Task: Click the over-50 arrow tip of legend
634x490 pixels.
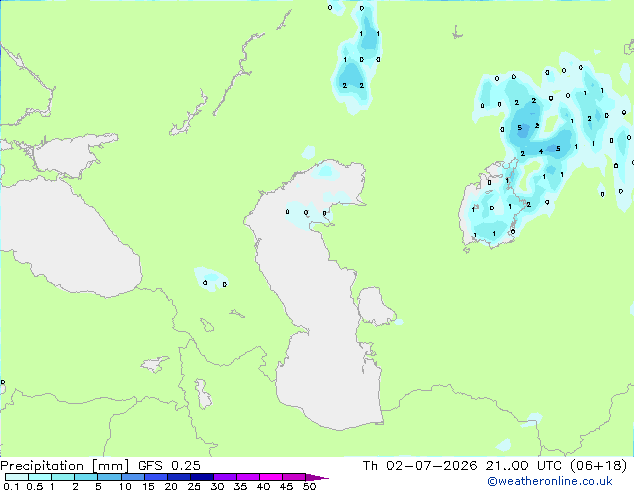Action: coord(317,477)
